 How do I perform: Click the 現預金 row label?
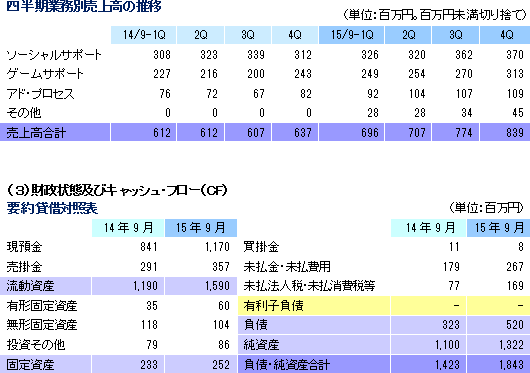point(24,247)
